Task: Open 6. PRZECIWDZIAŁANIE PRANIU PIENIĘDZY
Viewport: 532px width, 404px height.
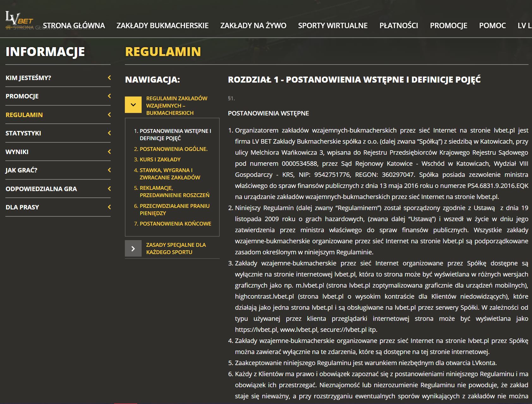Action: [174, 209]
